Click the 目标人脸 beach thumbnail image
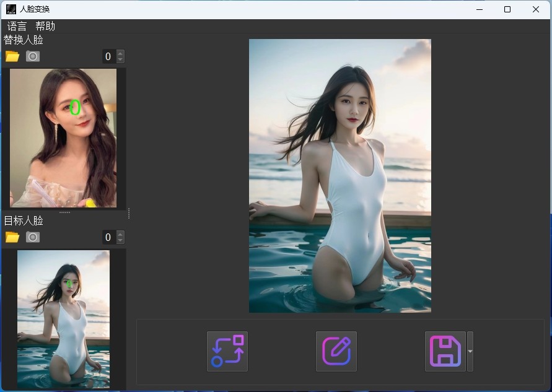 pyautogui.click(x=63, y=319)
